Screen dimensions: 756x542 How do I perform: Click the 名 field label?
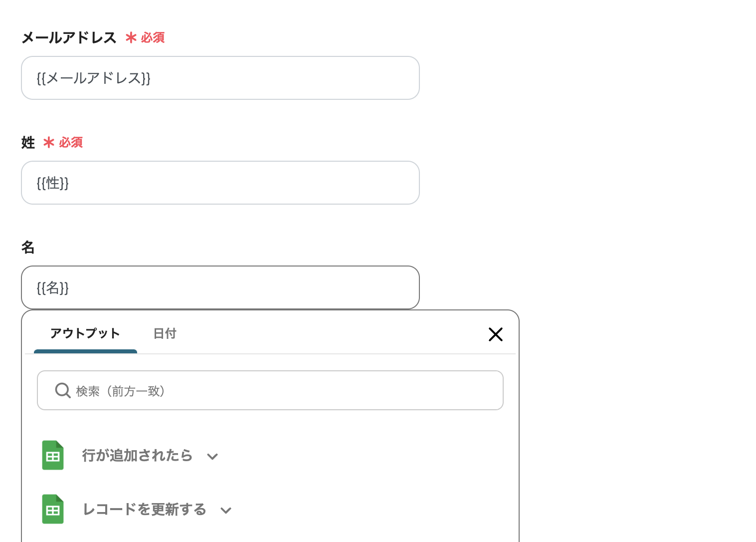coord(28,247)
